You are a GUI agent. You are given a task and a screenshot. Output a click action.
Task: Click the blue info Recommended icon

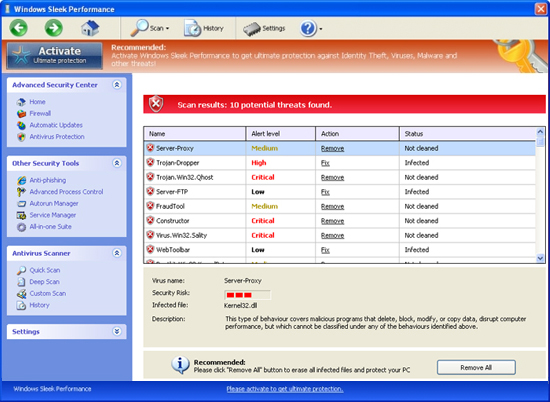coord(180,365)
